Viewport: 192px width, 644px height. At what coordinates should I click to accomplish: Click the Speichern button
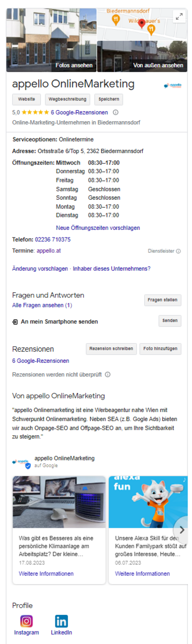coord(108,99)
